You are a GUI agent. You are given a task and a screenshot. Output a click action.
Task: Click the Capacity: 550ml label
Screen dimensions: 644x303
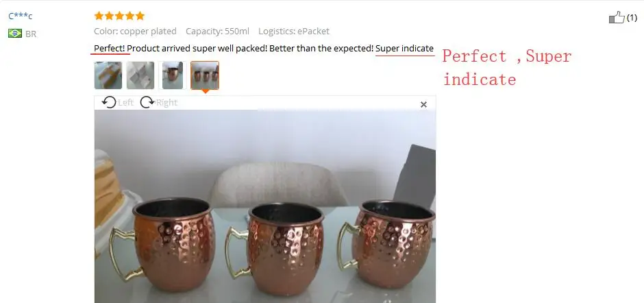pyautogui.click(x=217, y=32)
